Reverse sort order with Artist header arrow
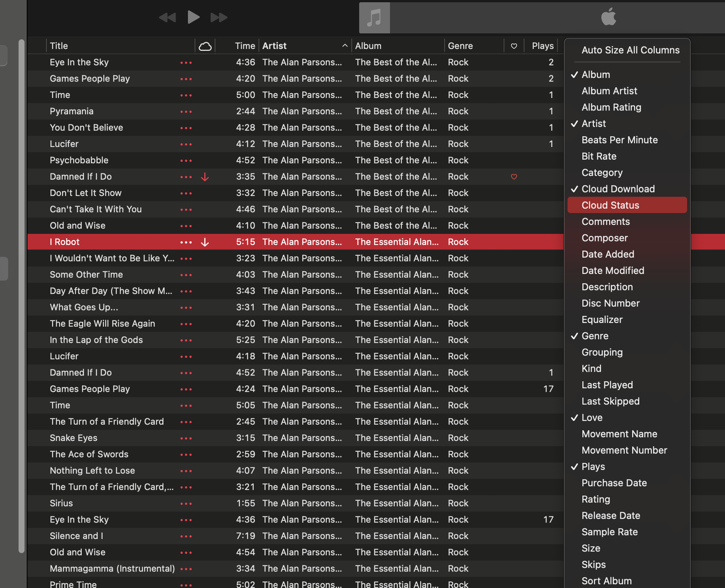725x588 pixels. click(x=345, y=46)
